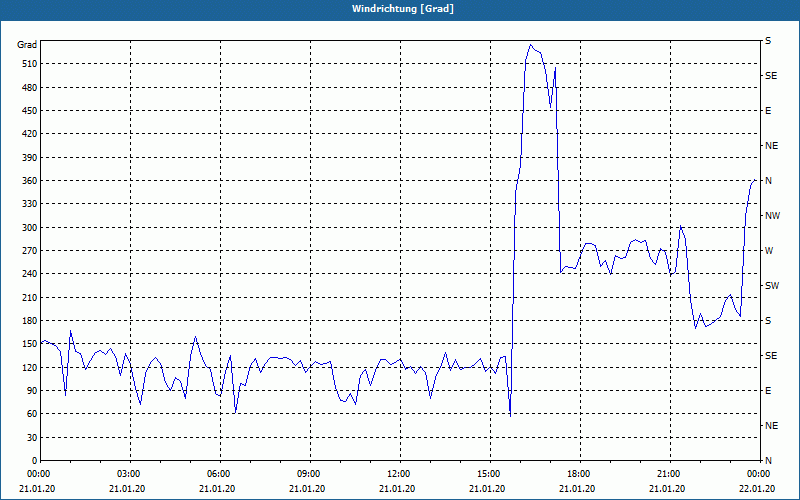Click the 15:00 time axis label
Viewport: 800px width, 500px height.
click(x=490, y=473)
